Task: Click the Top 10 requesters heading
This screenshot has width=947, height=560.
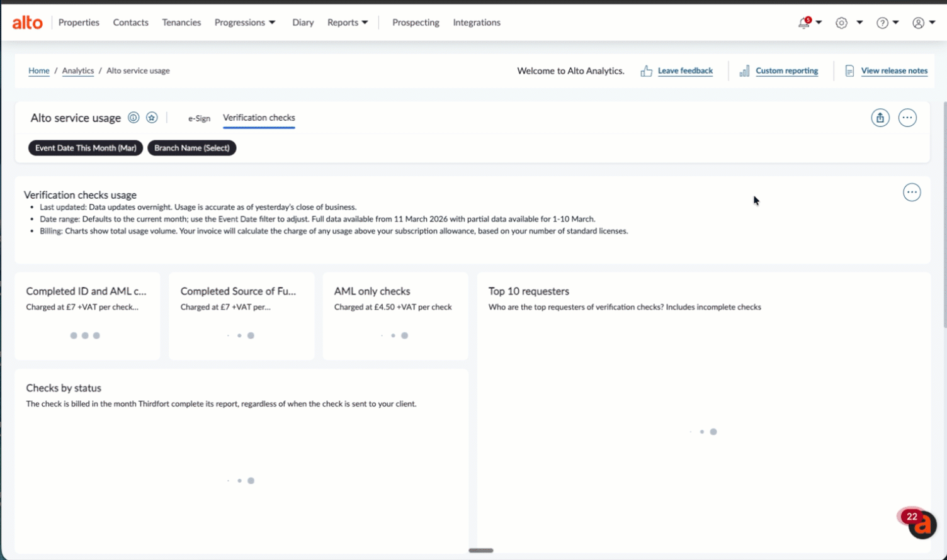Action: 529,291
